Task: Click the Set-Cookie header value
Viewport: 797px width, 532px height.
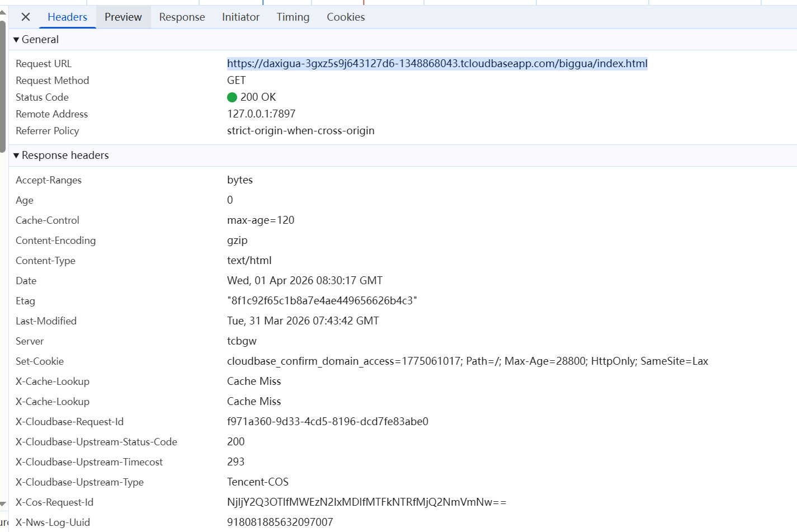Action: click(467, 361)
